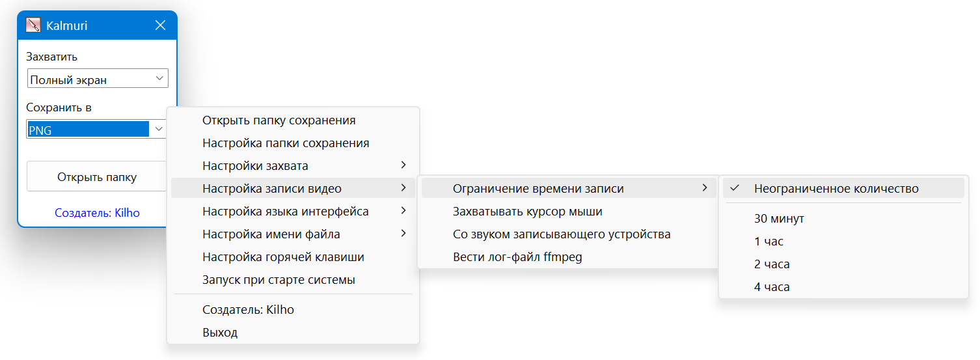Select Настройка горячей клавиши

(x=283, y=257)
